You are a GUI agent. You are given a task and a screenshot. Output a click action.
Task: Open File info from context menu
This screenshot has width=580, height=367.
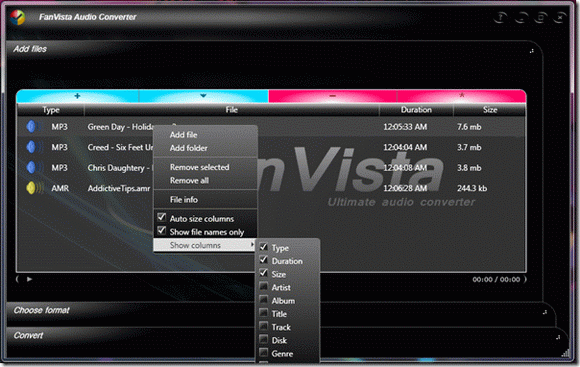pyautogui.click(x=184, y=200)
